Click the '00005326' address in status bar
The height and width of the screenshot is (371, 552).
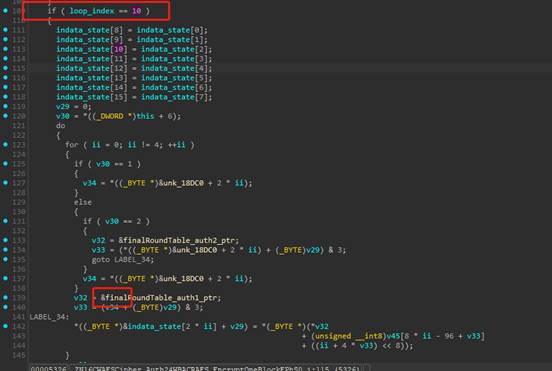[x=49, y=369]
